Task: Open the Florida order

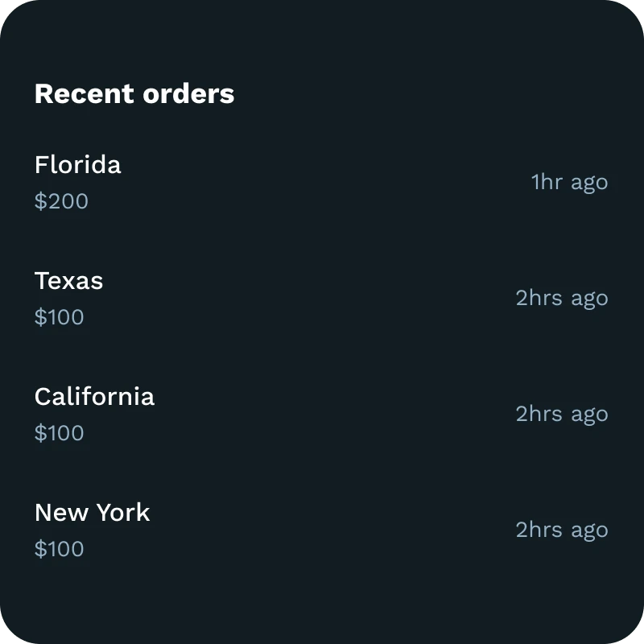Action: pyautogui.click(x=78, y=165)
